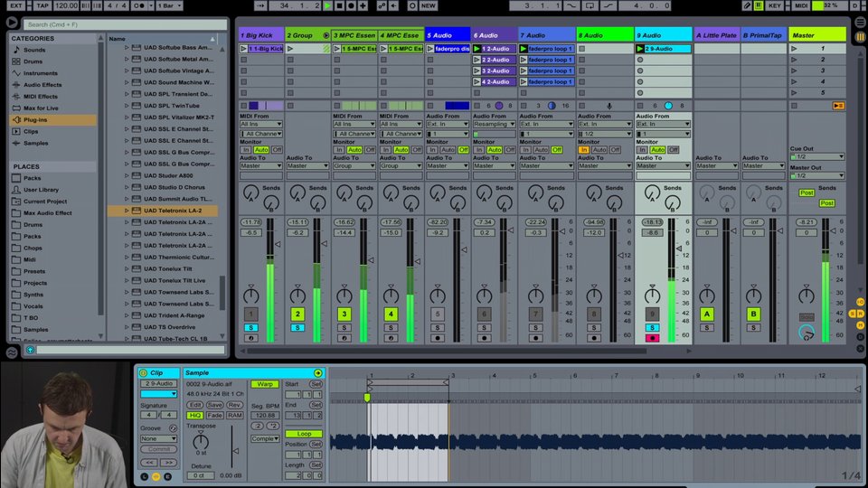Screen dimensions: 868x488
Task: Open the Drums category
Action: (x=33, y=61)
